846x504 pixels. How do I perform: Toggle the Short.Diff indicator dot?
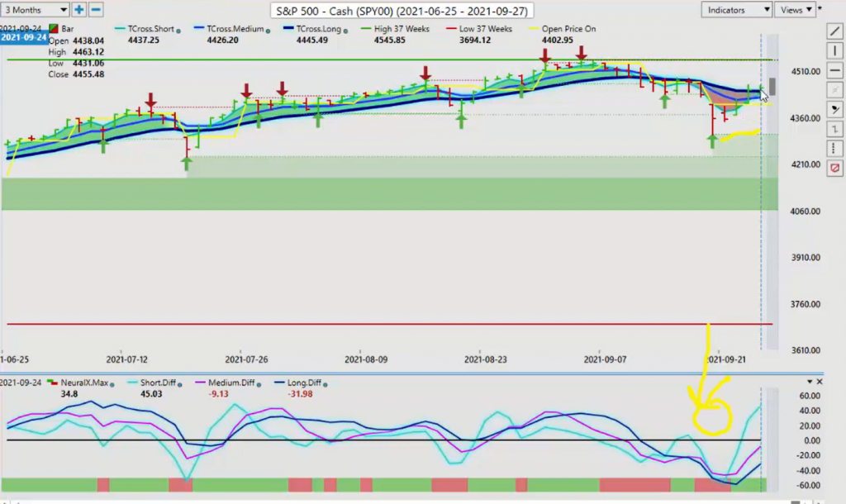(179, 384)
